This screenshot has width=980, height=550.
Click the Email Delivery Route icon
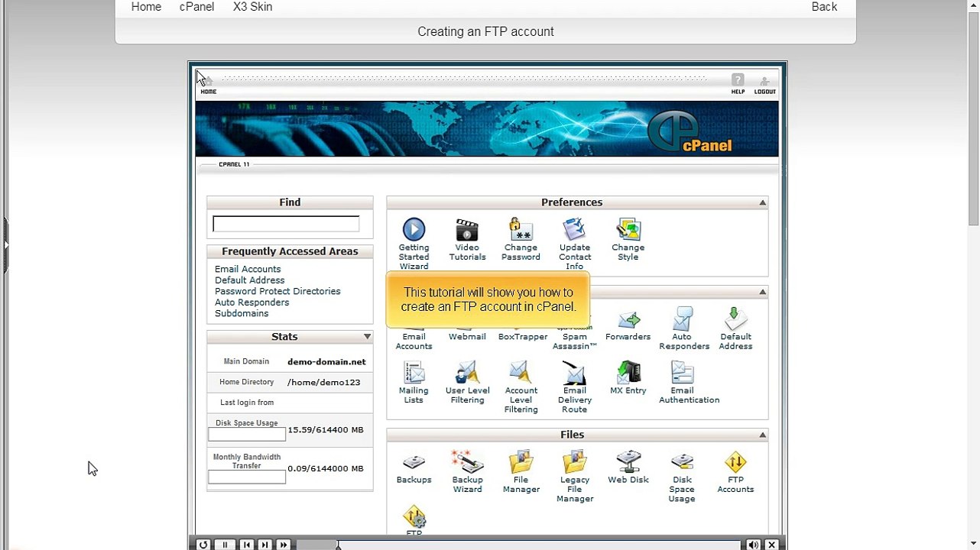[574, 373]
